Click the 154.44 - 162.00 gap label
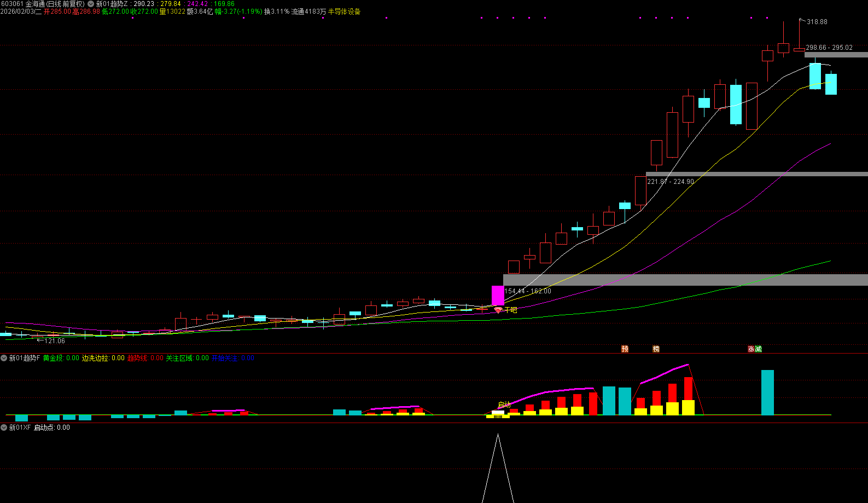The image size is (868, 503). coord(528,291)
